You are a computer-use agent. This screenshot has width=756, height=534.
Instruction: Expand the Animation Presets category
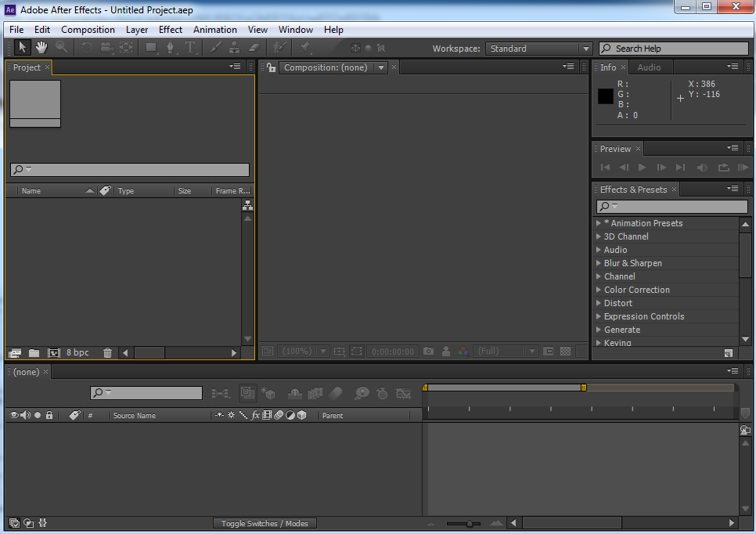(599, 223)
